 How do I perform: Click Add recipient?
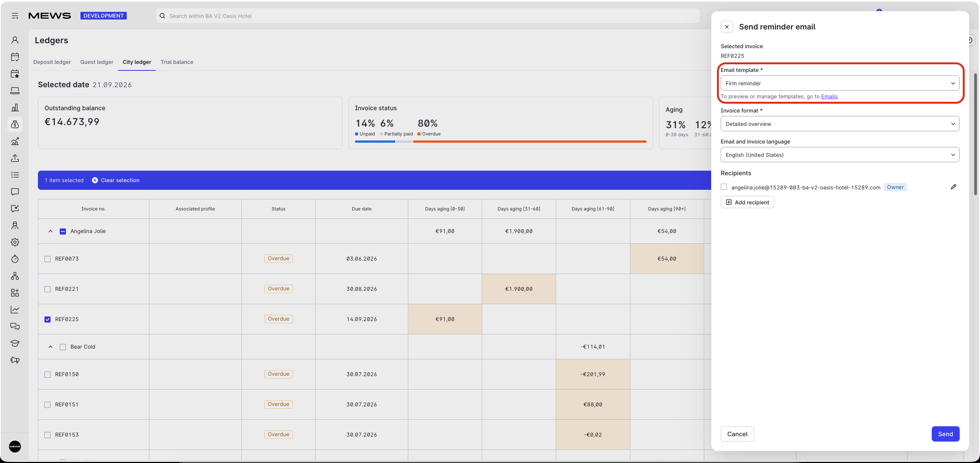coord(748,202)
